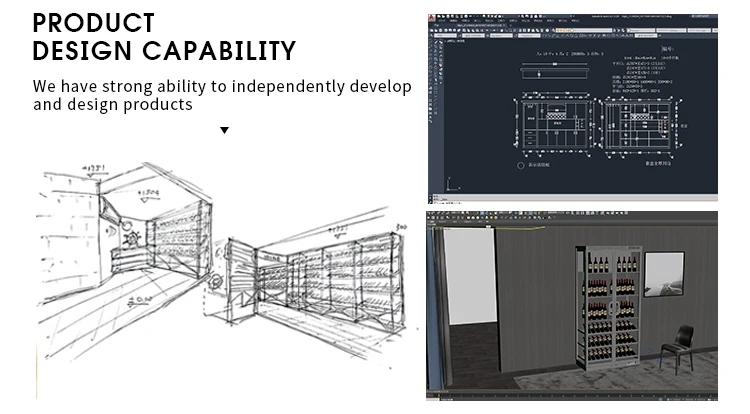
Task: Click the UCS axis icon in AutoCAD drawing
Action: 452,184
